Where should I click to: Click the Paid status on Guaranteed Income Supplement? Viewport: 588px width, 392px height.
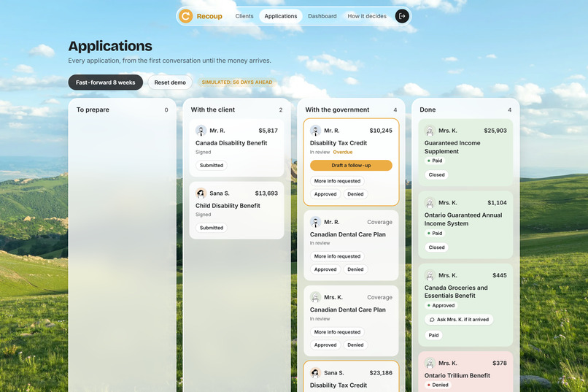(435, 161)
